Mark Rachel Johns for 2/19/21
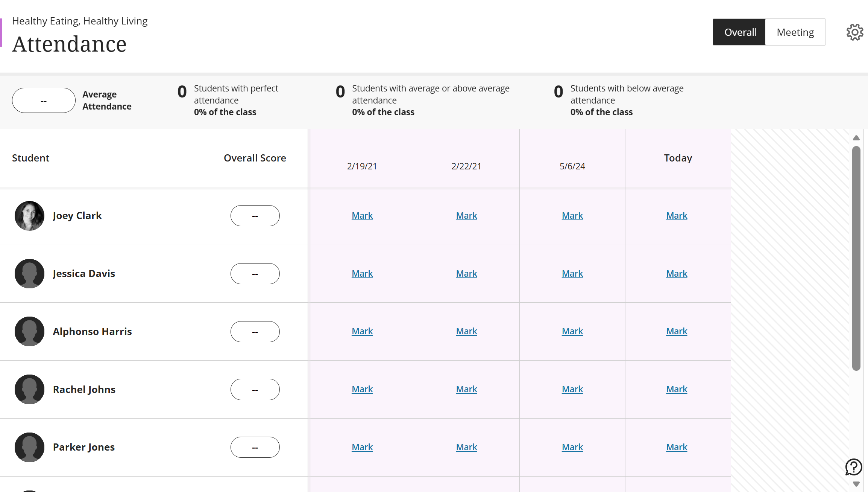This screenshot has width=868, height=492. click(x=362, y=389)
